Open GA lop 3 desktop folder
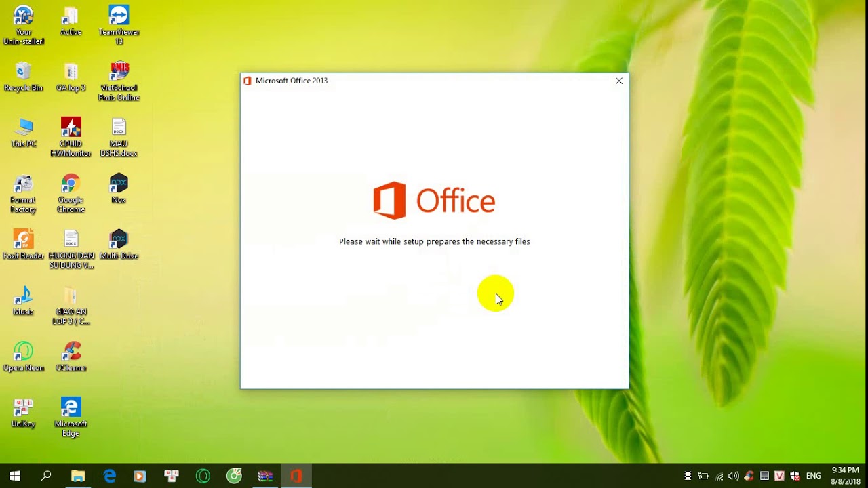 [x=71, y=77]
